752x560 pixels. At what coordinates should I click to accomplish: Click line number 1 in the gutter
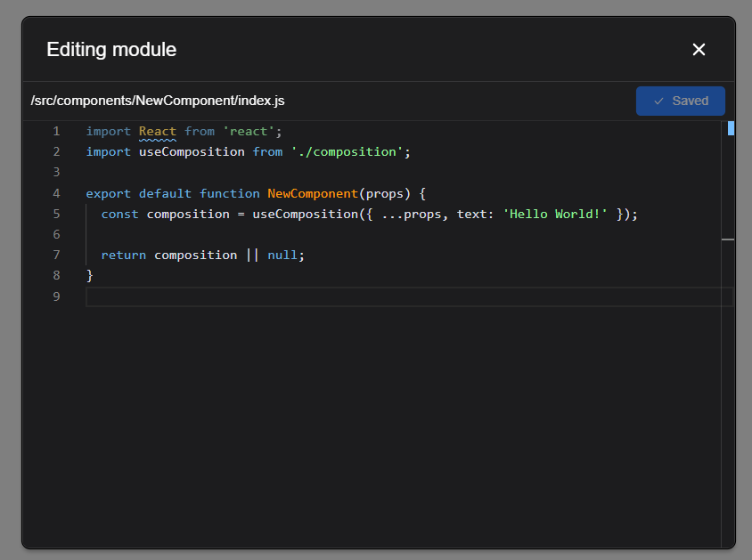[57, 131]
